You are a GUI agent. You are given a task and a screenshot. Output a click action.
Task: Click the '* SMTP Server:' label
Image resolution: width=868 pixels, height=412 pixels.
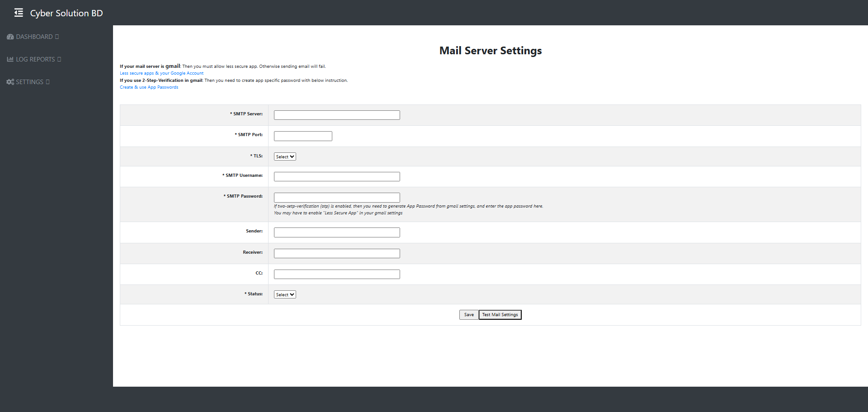click(x=246, y=114)
